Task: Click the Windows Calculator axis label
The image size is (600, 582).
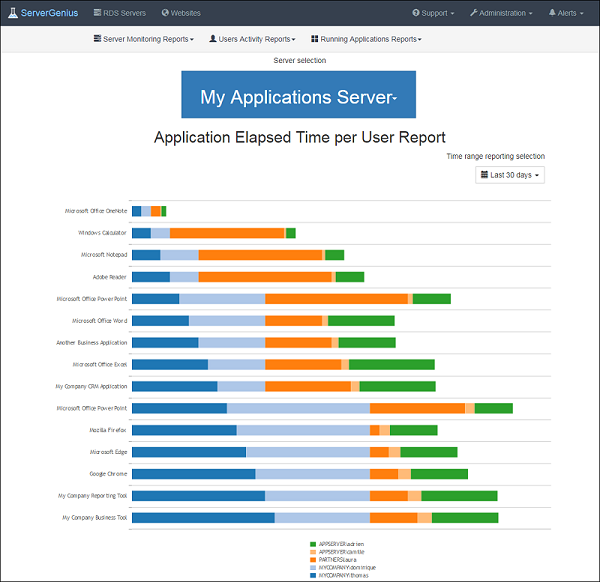Action: (102, 233)
